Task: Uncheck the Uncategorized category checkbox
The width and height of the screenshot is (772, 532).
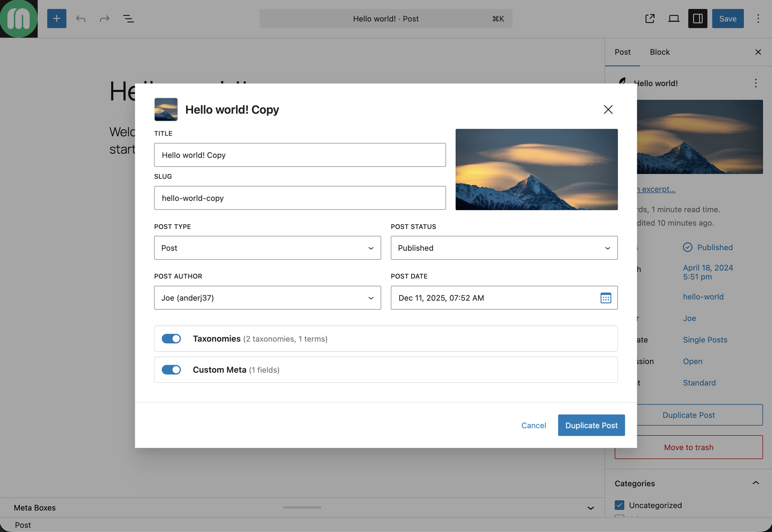Action: coord(619,505)
